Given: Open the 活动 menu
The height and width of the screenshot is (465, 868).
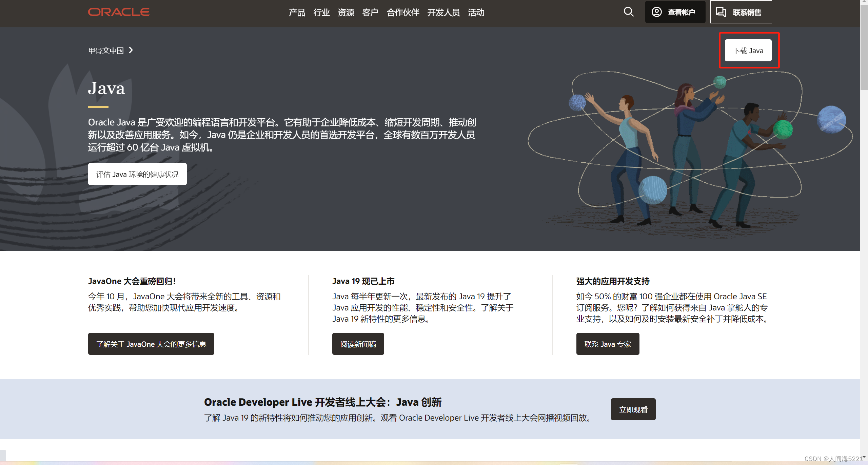Looking at the screenshot, I should click(x=476, y=13).
